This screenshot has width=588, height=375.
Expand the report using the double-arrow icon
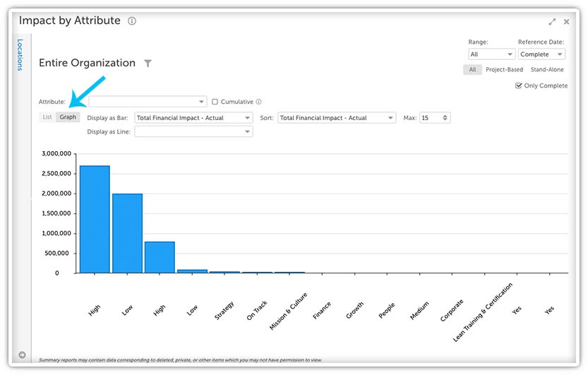552,22
